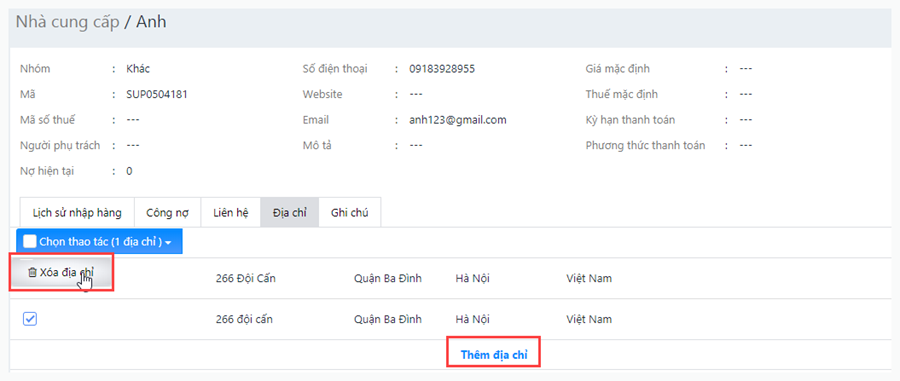
Task: Click the Số điện thoại label
Action: [x=335, y=69]
